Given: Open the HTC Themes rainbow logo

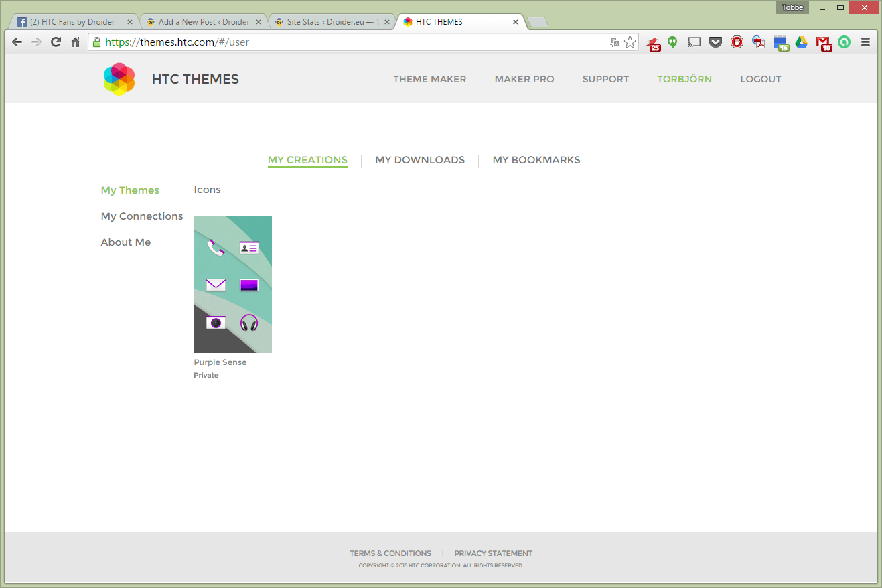Looking at the screenshot, I should [119, 78].
